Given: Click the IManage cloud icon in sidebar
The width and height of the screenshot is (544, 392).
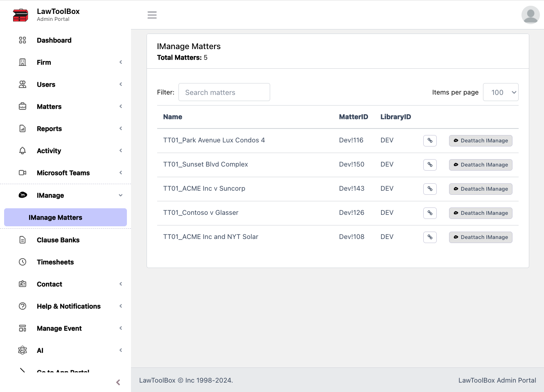Looking at the screenshot, I should (23, 195).
